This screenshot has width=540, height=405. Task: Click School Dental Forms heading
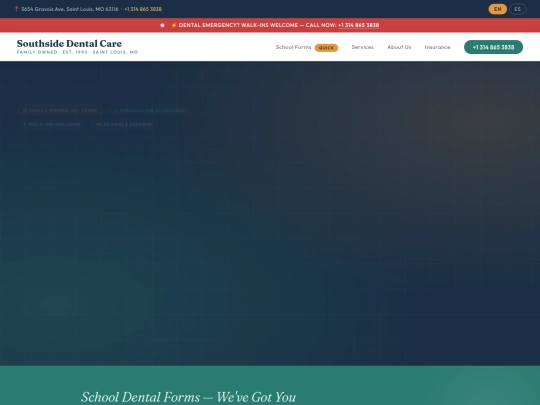tap(188, 397)
